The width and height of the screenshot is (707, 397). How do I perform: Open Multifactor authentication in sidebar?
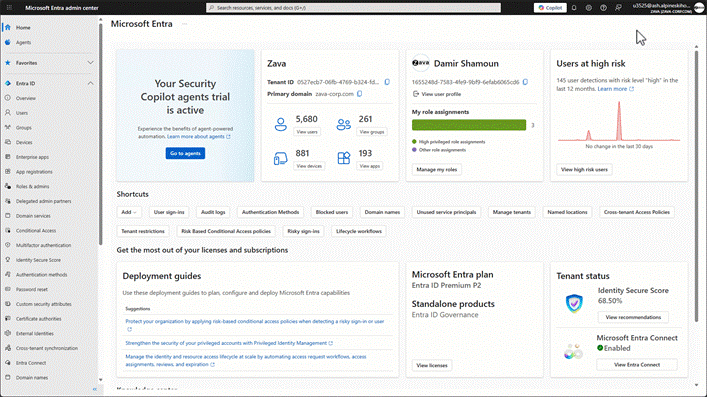click(x=43, y=245)
